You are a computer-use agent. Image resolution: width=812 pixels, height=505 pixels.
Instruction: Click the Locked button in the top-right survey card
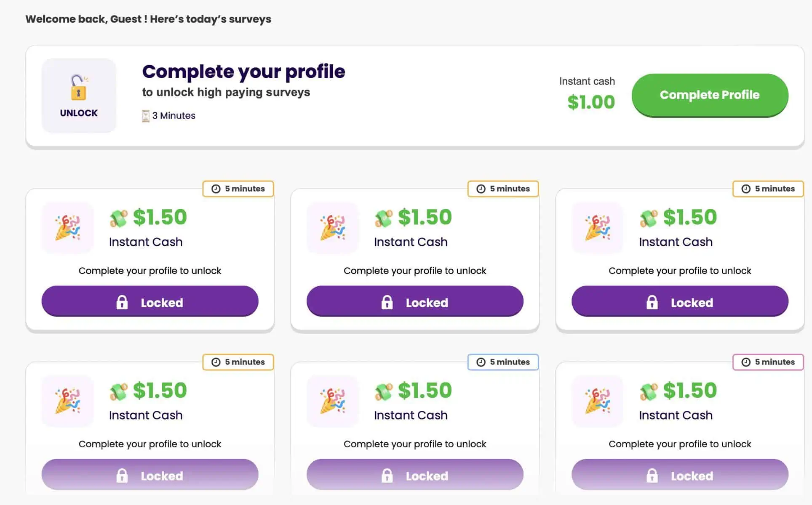click(x=680, y=301)
